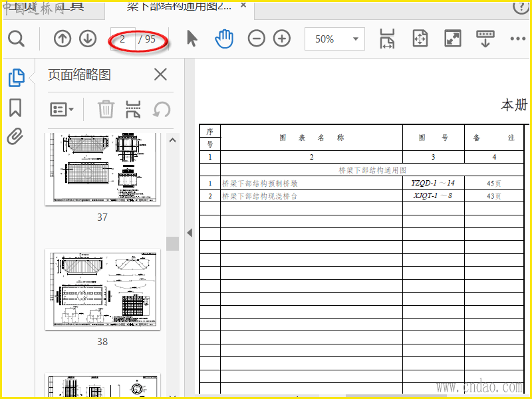Click the drawing number YZQD-1~14
532x399 pixels.
point(433,184)
